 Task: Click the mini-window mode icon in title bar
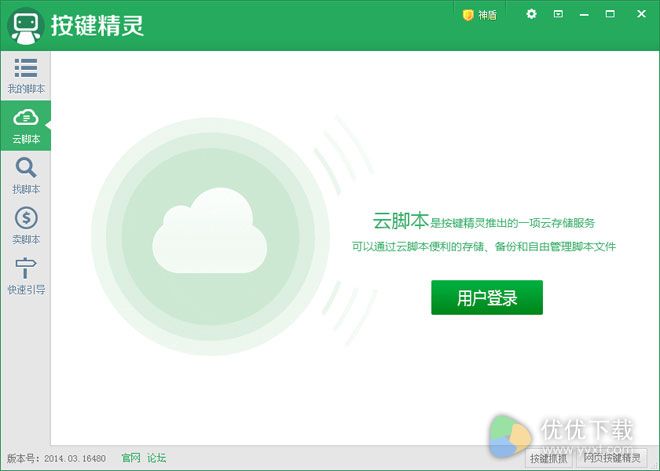(558, 14)
